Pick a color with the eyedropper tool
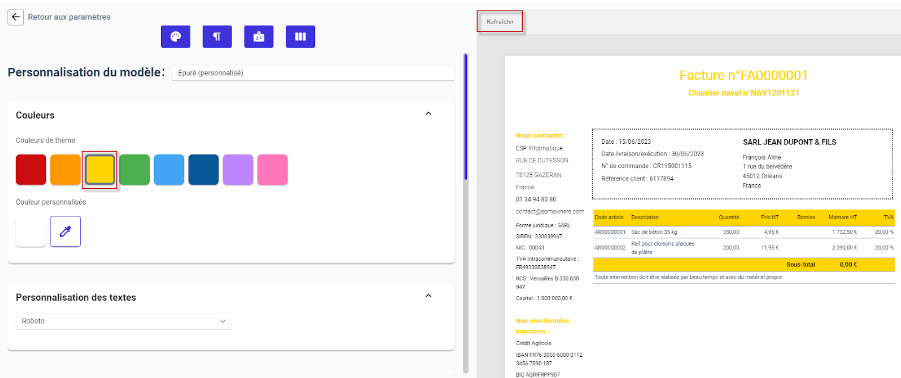901x378 pixels. click(x=66, y=232)
